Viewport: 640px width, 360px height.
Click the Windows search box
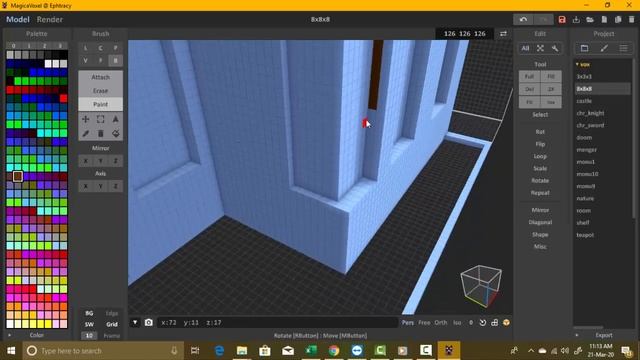102,351
